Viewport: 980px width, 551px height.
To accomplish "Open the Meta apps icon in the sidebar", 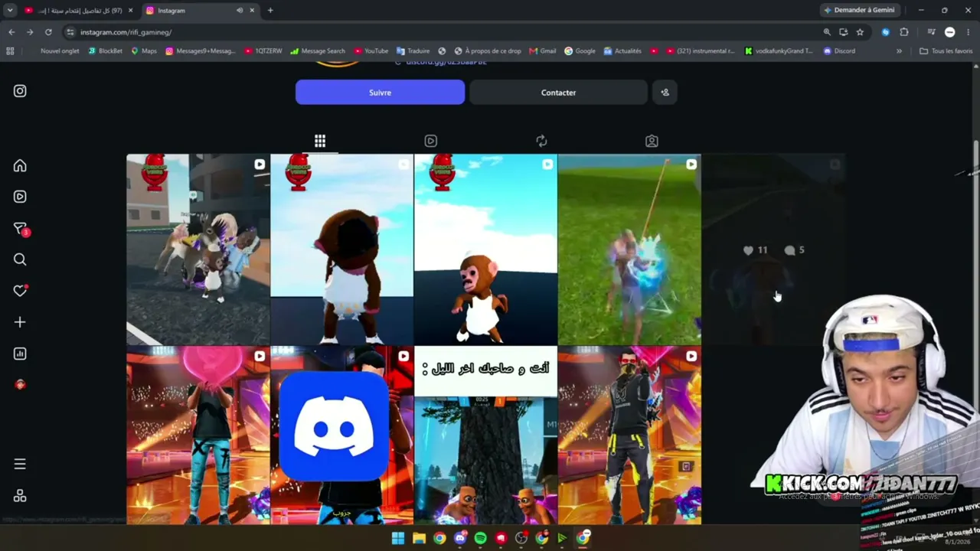I will (x=20, y=496).
